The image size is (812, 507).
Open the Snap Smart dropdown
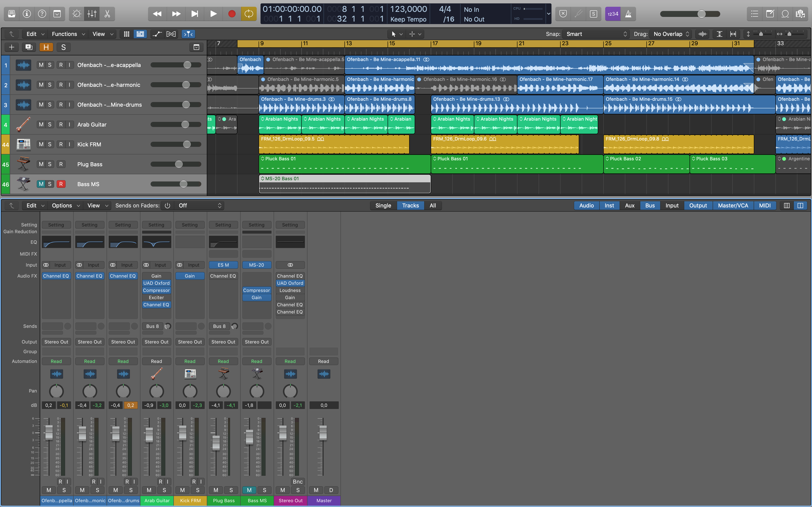596,34
